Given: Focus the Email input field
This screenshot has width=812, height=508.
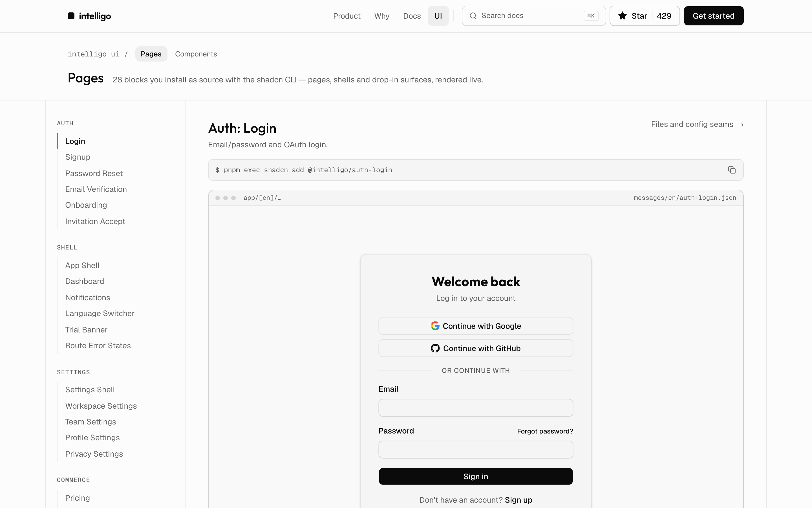Looking at the screenshot, I should (475, 408).
